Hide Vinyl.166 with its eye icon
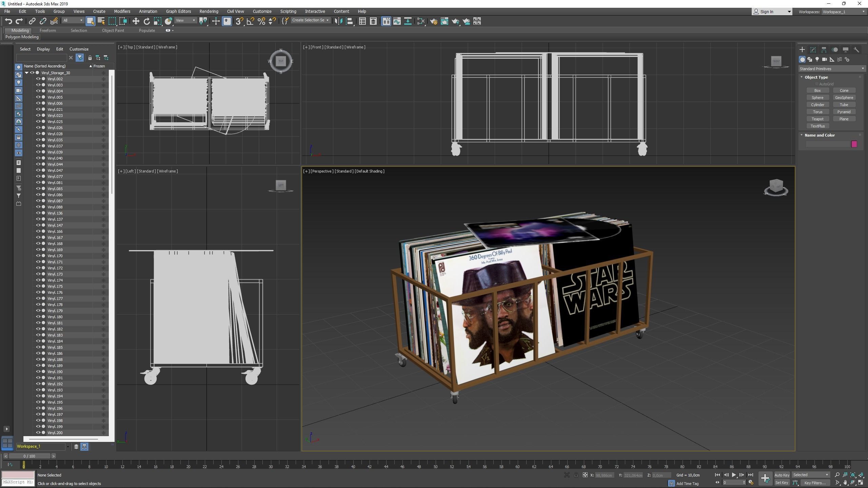The width and height of the screenshot is (868, 488). (x=38, y=231)
